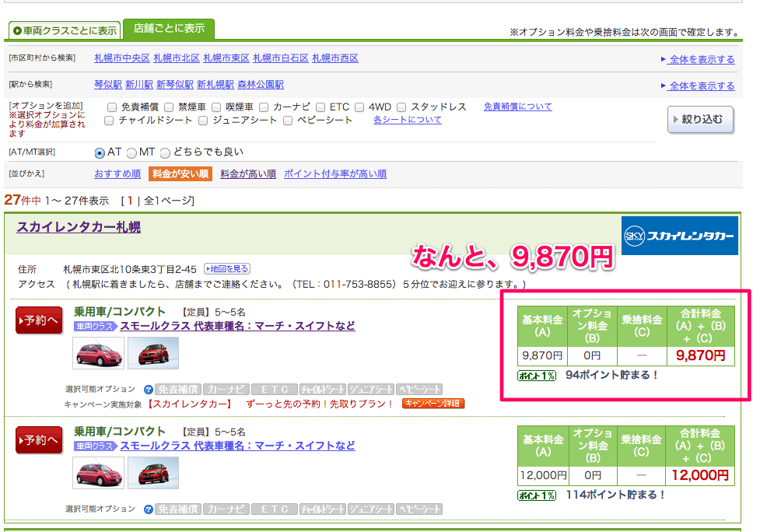
Task: Enable the 喫煙車 option checkbox
Action: point(216,107)
